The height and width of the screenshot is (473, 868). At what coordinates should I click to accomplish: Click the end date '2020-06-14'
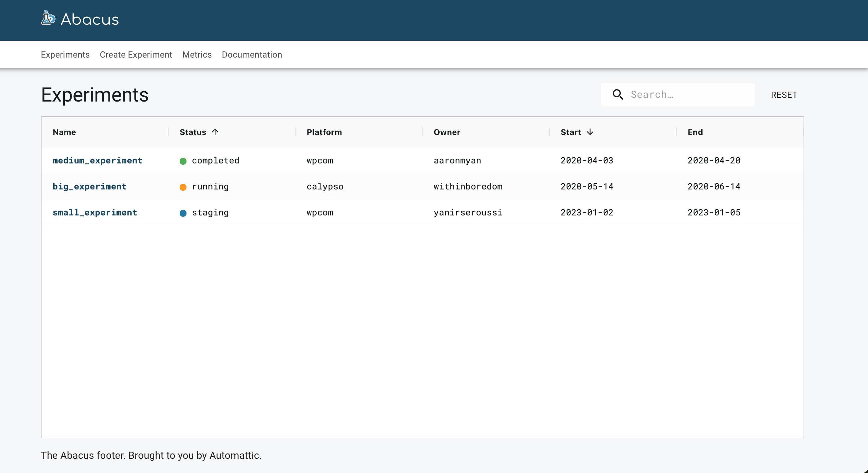click(x=714, y=186)
